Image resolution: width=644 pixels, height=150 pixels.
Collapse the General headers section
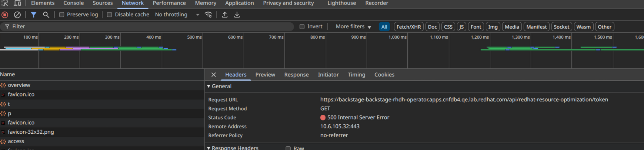(209, 86)
